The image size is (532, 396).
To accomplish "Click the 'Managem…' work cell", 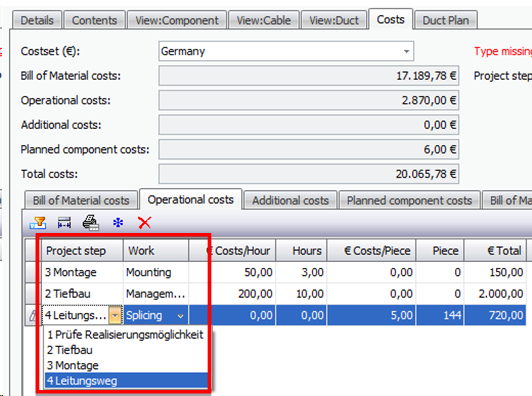I will (156, 294).
